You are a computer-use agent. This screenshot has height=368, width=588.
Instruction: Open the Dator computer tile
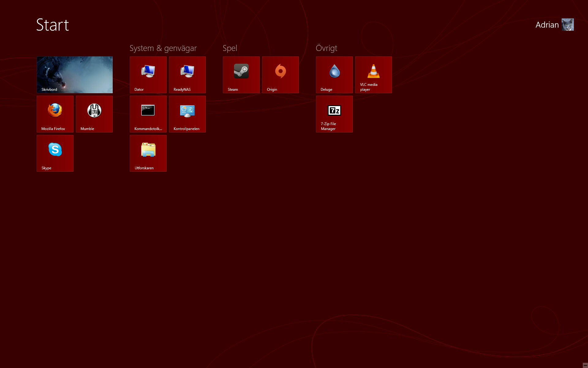(148, 75)
